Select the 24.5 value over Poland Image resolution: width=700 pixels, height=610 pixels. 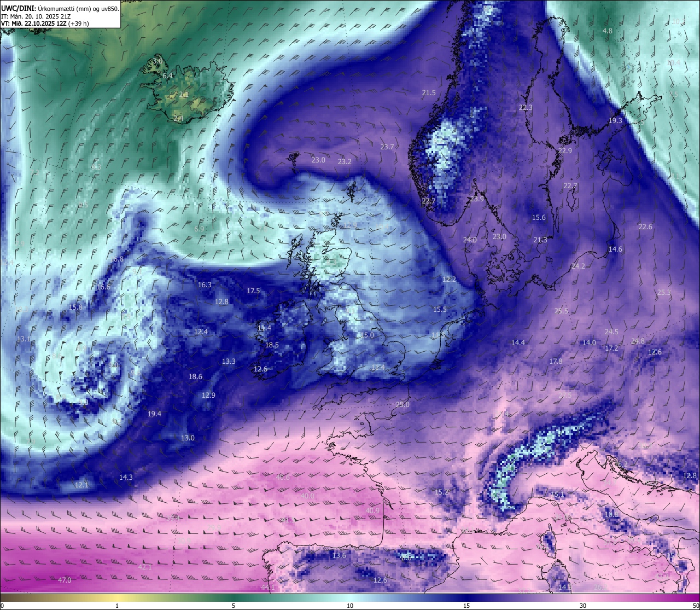[611, 332]
